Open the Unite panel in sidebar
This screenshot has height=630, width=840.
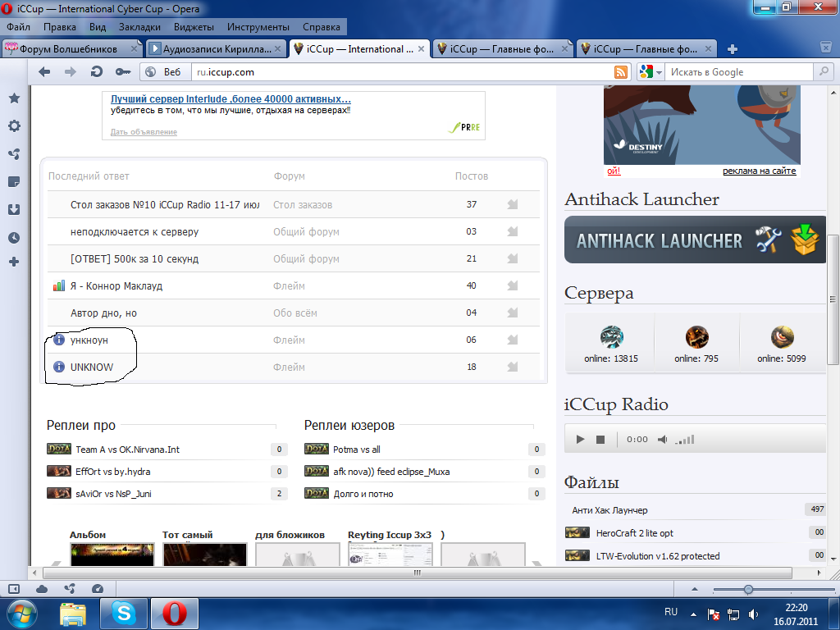click(15, 154)
